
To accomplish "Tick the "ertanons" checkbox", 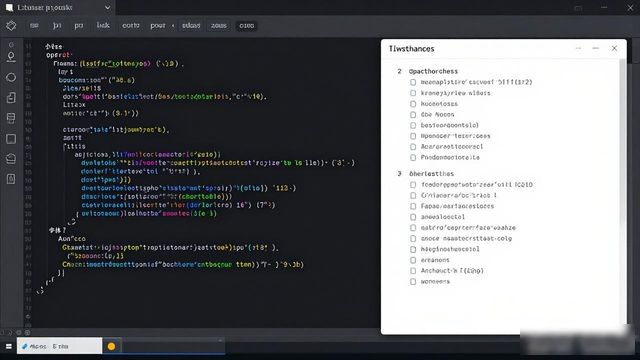I will pyautogui.click(x=413, y=260).
